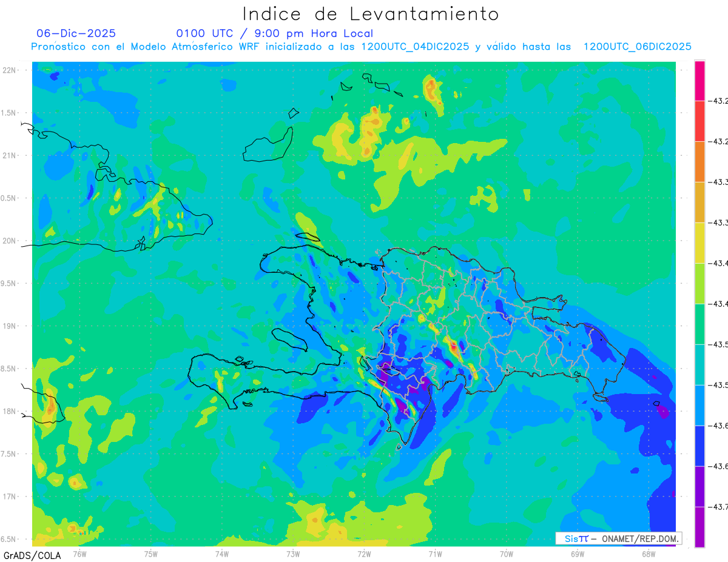Pick the turquoise colorbar swatch
Screen dimensions: 728x562
click(699, 365)
